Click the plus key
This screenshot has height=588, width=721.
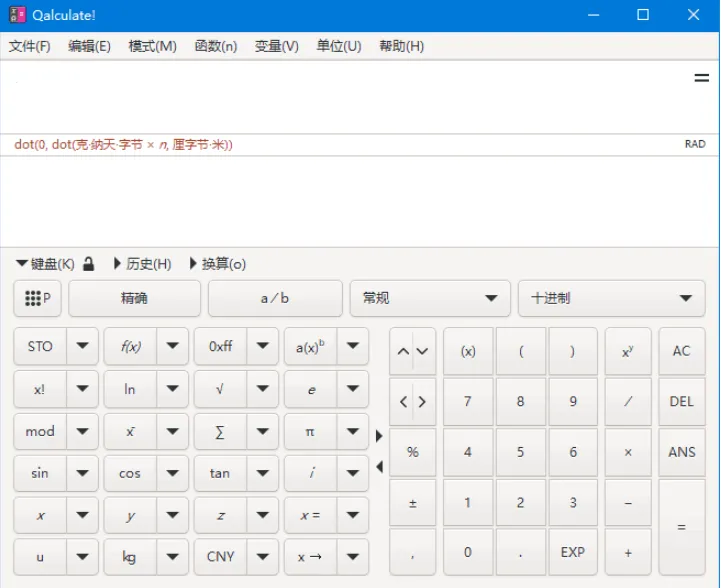coord(628,553)
